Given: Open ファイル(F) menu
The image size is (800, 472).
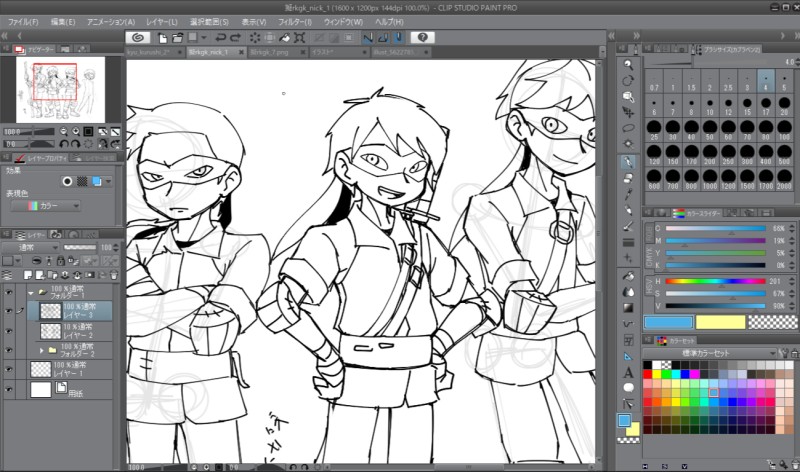Looking at the screenshot, I should pos(23,22).
